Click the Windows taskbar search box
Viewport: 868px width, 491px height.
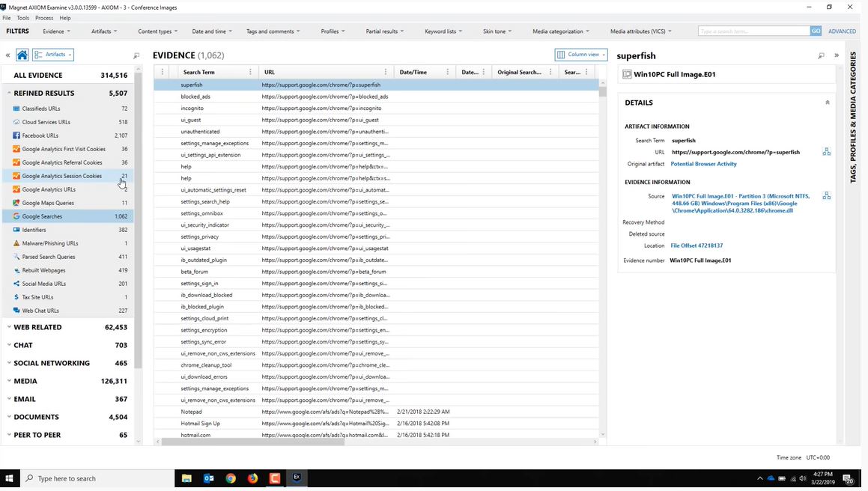pyautogui.click(x=97, y=478)
